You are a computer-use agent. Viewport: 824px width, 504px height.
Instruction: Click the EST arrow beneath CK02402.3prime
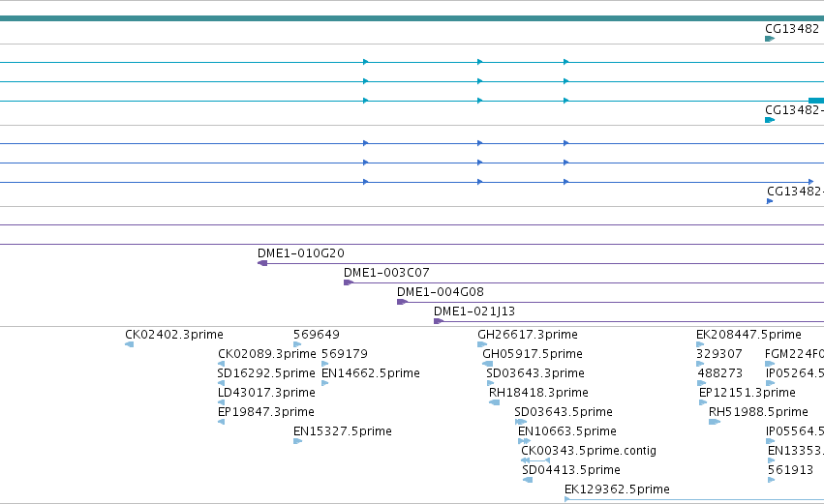click(130, 345)
